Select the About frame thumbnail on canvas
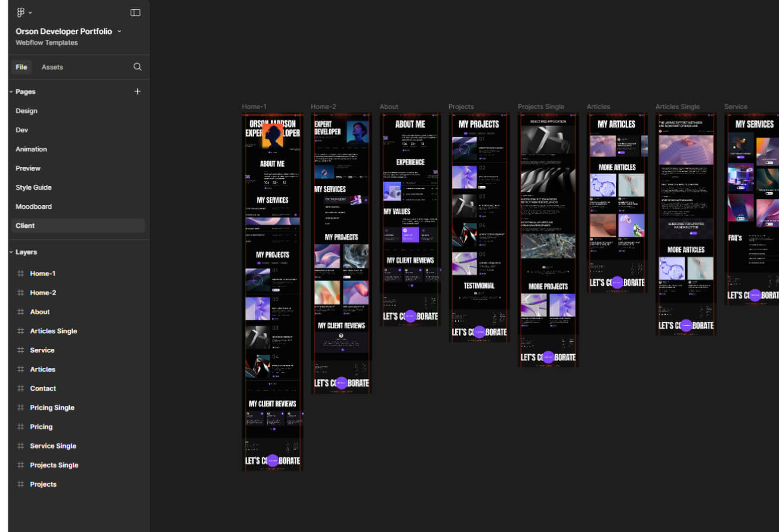 tap(410, 219)
